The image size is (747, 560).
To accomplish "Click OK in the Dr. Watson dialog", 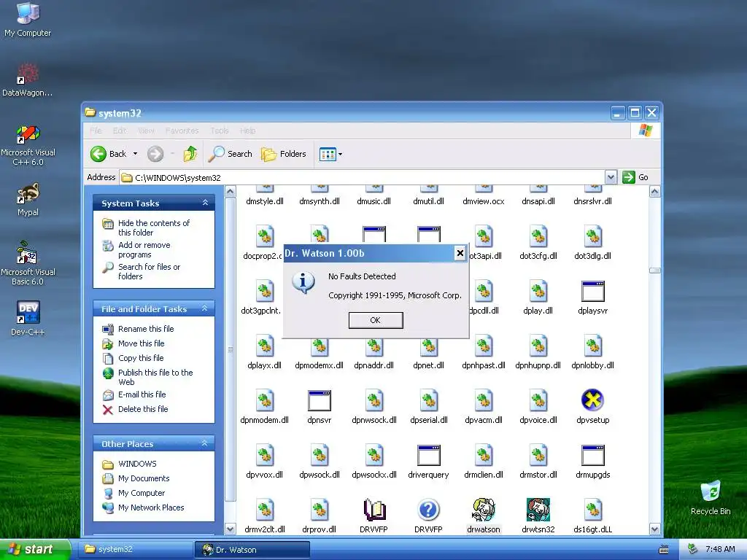I will click(x=376, y=320).
